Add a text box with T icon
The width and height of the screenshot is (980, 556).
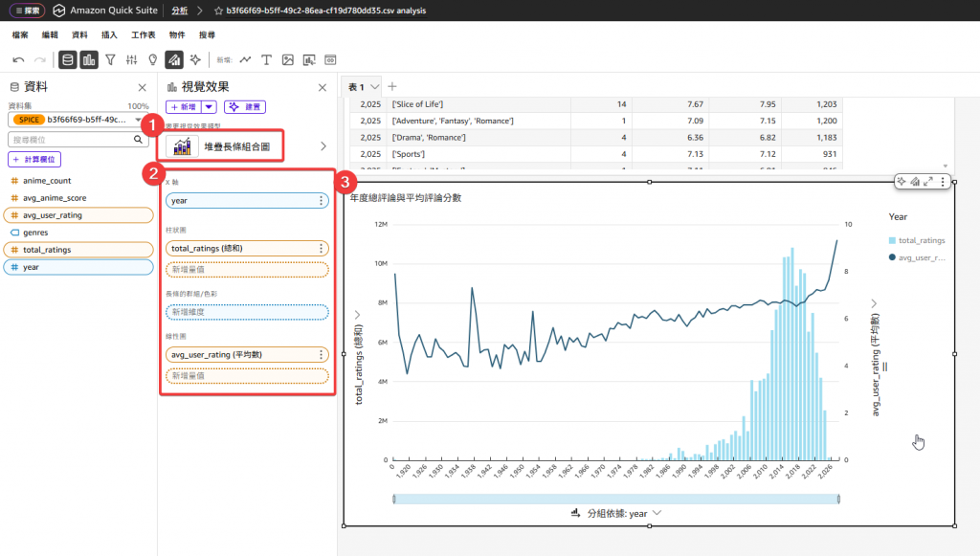pyautogui.click(x=266, y=60)
